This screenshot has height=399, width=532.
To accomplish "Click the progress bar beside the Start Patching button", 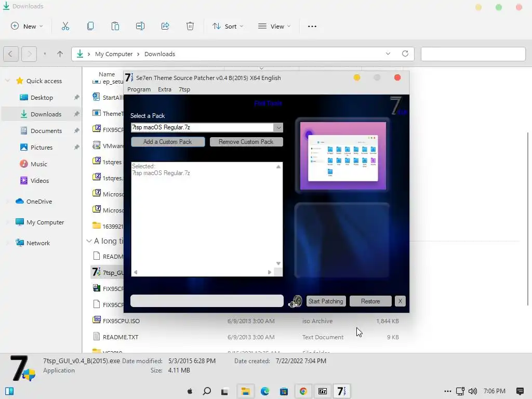I will point(207,301).
